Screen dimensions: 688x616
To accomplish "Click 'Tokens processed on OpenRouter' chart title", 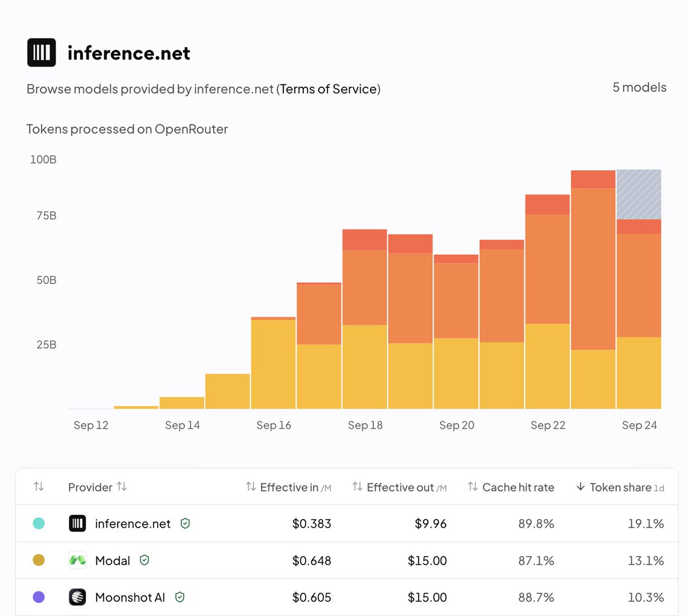I will pyautogui.click(x=127, y=129).
